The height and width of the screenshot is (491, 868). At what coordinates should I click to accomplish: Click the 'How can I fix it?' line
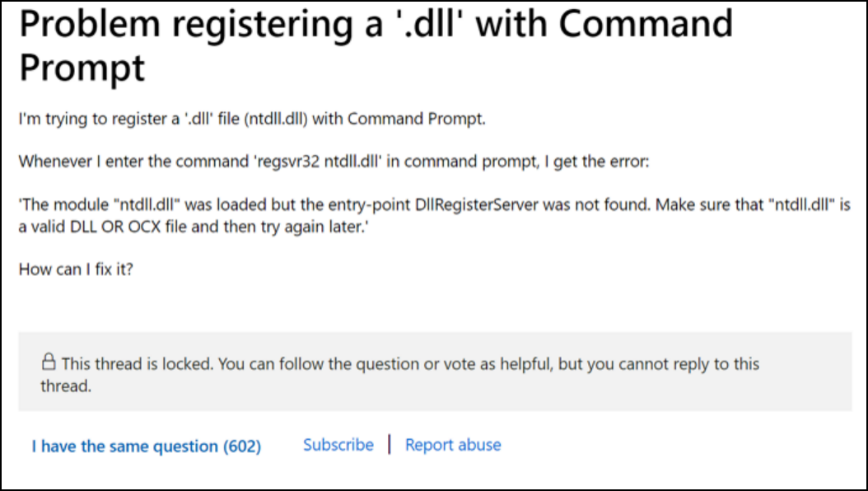point(78,269)
